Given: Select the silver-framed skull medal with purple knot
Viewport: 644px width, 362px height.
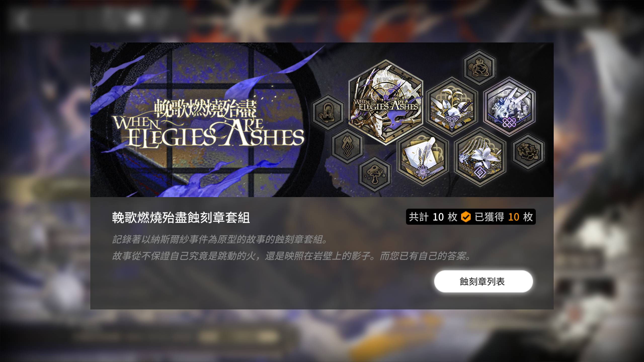Looking at the screenshot, I should tap(509, 107).
